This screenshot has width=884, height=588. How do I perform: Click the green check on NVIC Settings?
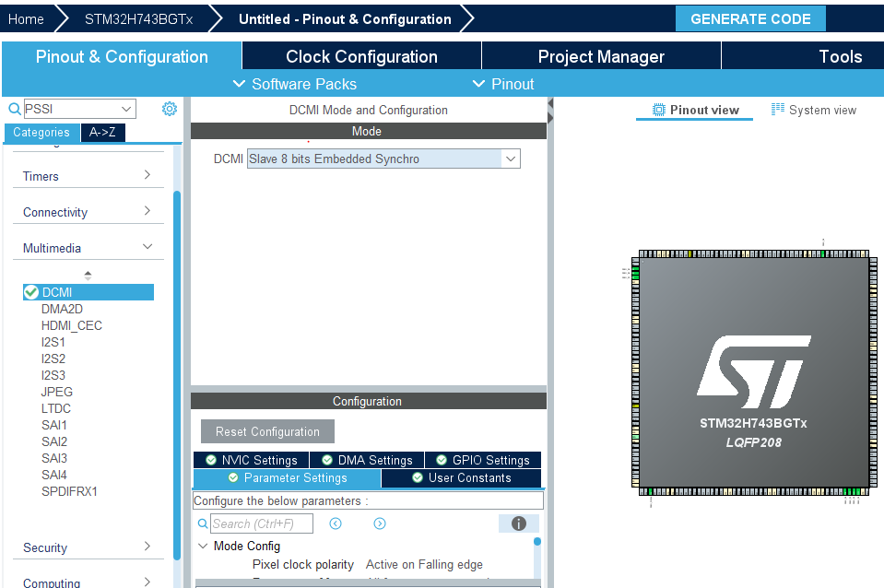(211, 459)
